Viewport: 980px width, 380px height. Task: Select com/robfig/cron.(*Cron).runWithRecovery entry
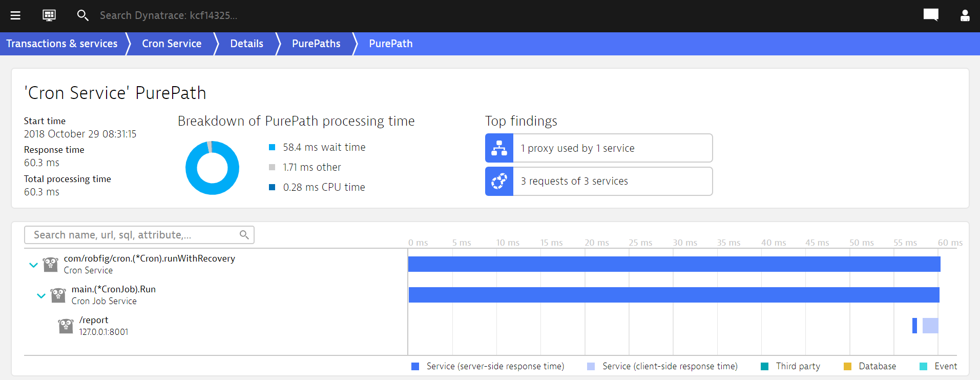[149, 258]
